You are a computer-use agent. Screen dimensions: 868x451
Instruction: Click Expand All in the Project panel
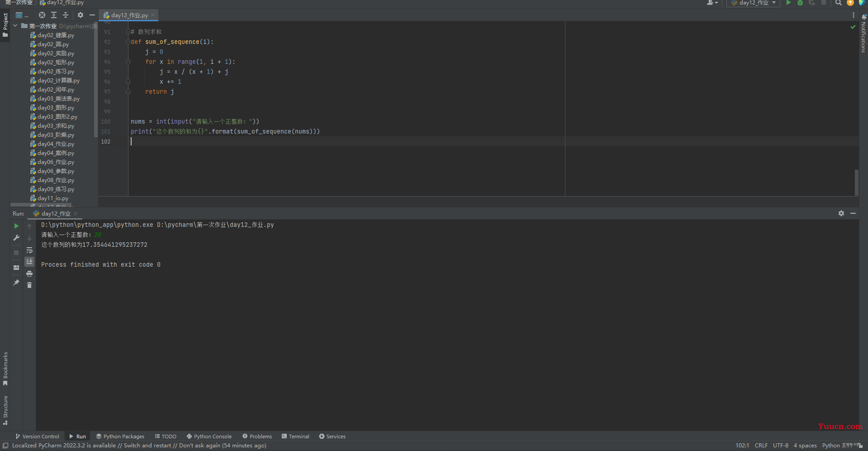(54, 15)
